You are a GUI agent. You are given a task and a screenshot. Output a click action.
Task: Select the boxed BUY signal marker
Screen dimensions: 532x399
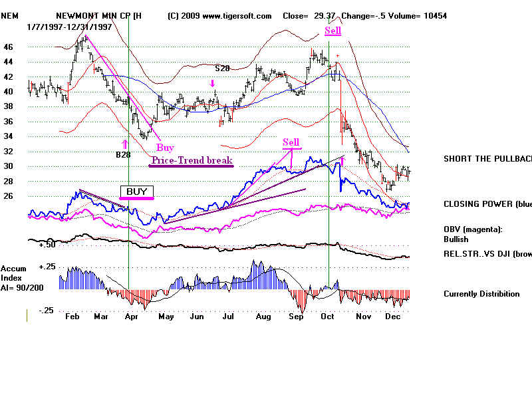tap(136, 192)
